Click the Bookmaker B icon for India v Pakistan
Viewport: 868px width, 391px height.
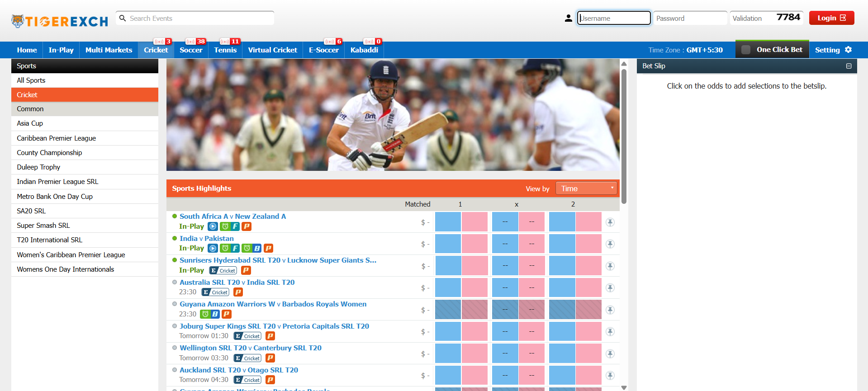pos(257,248)
